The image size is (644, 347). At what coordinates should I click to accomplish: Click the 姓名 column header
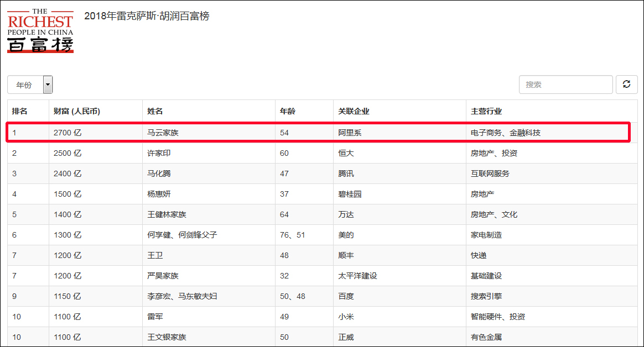point(155,111)
